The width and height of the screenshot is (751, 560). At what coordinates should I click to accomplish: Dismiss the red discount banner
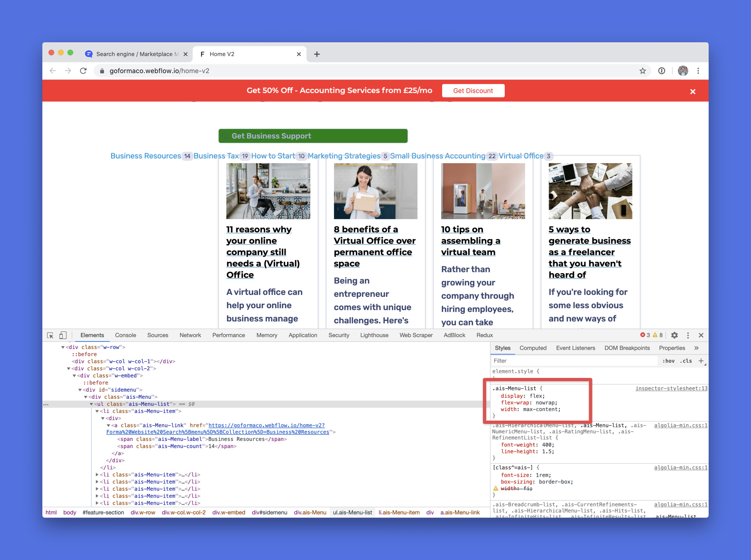pyautogui.click(x=693, y=92)
